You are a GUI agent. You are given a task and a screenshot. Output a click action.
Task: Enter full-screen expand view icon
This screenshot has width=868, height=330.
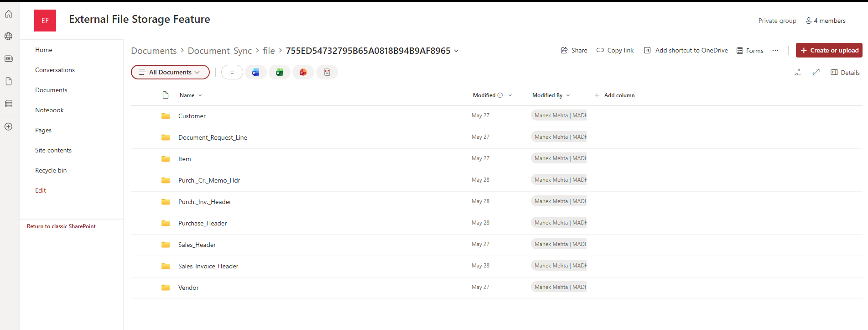[816, 72]
